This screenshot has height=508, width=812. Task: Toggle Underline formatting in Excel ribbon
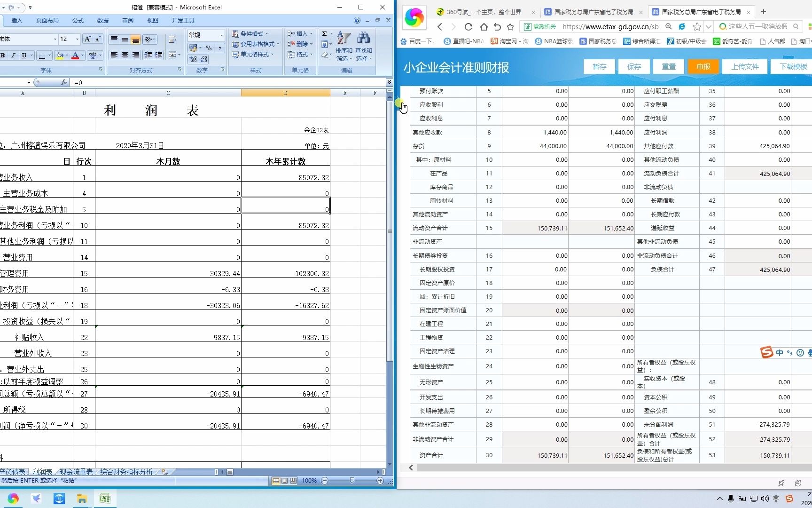click(x=24, y=56)
